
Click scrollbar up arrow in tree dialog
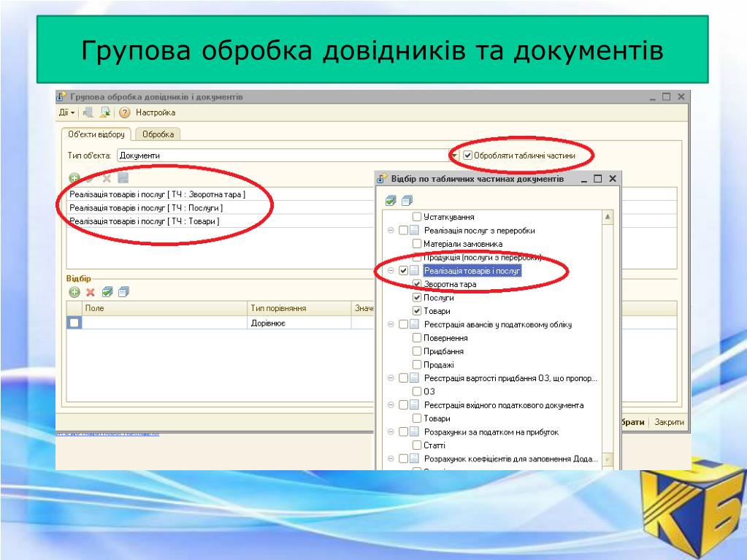pyautogui.click(x=608, y=217)
